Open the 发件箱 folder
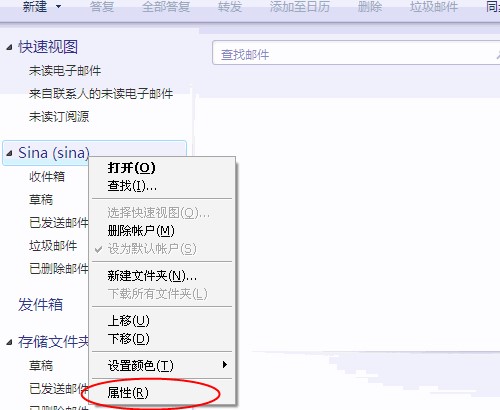The image size is (500, 410). [40, 305]
